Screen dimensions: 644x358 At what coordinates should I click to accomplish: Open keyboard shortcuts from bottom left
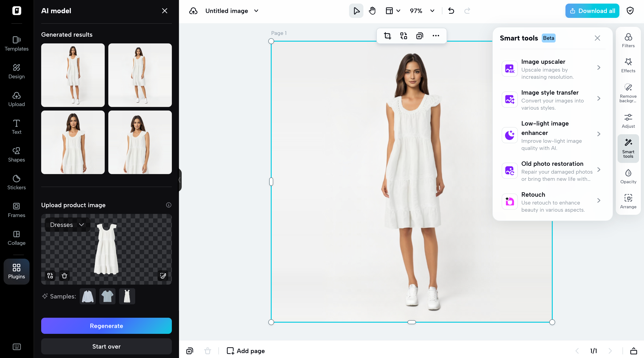click(x=17, y=347)
